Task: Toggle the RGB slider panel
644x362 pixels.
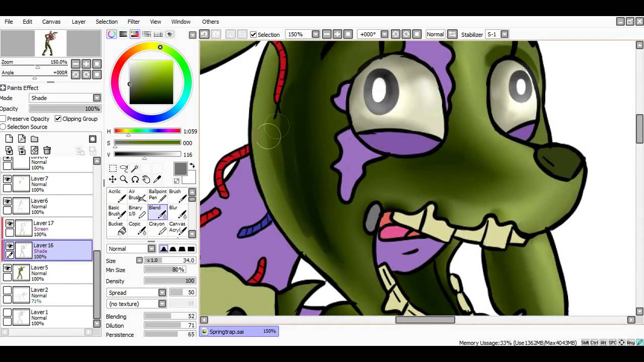Action: (123, 34)
